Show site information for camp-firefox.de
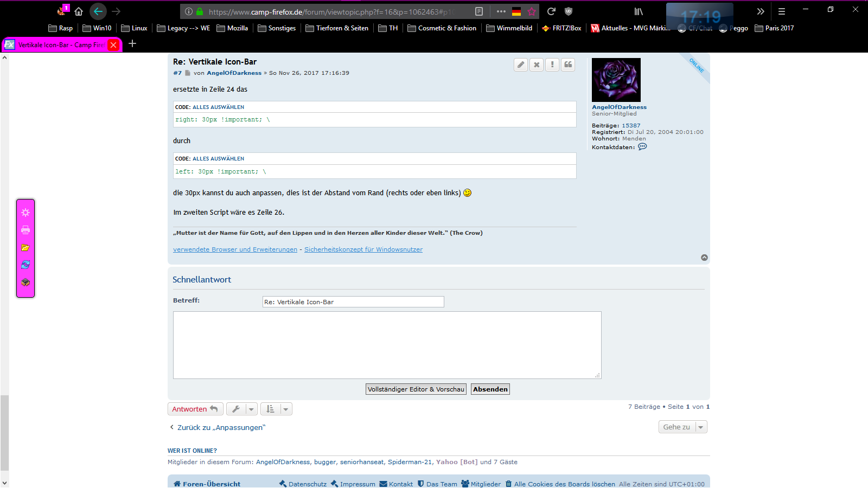 coord(188,11)
